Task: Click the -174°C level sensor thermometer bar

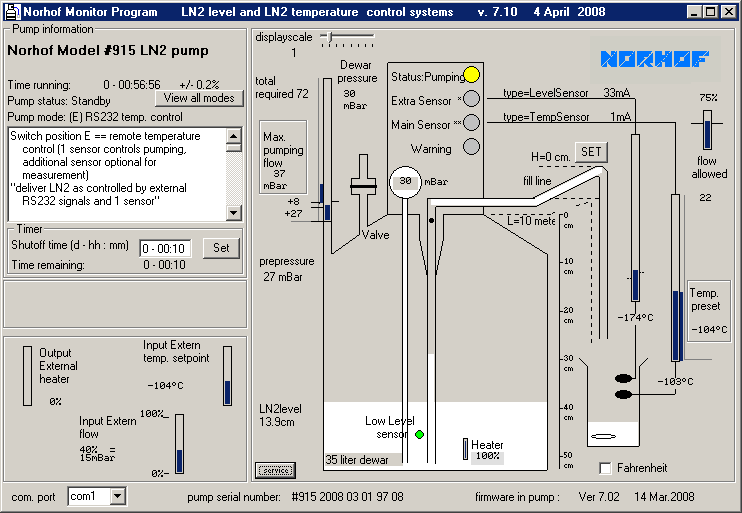Action: [636, 218]
